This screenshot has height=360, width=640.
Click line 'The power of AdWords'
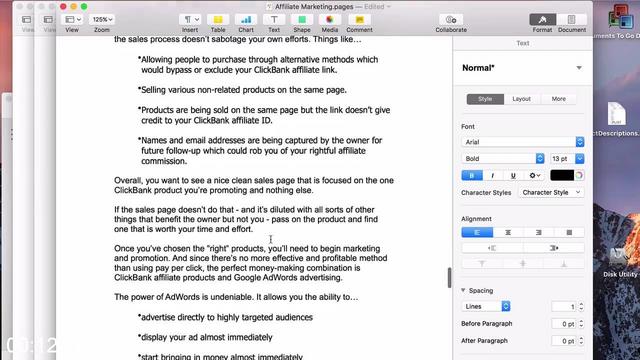pos(236,297)
